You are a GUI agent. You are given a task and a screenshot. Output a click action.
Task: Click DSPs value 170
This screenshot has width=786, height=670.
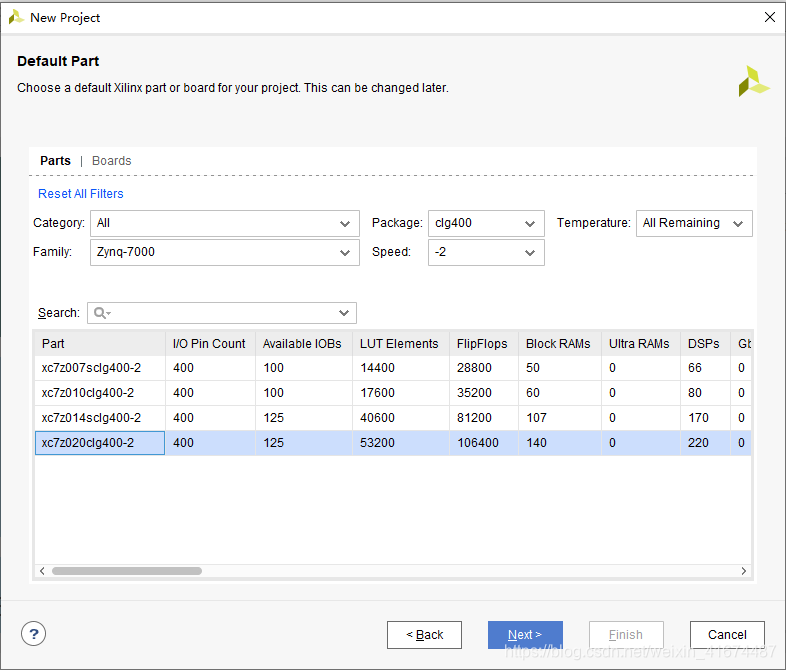pos(698,418)
